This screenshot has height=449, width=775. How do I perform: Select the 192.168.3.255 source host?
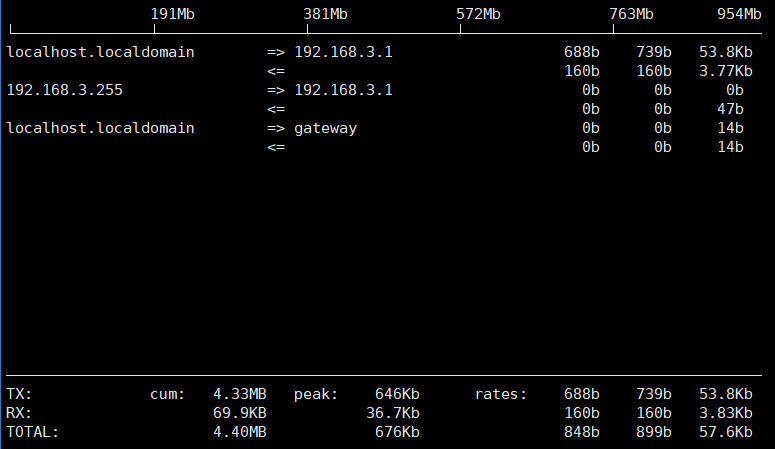(x=64, y=90)
